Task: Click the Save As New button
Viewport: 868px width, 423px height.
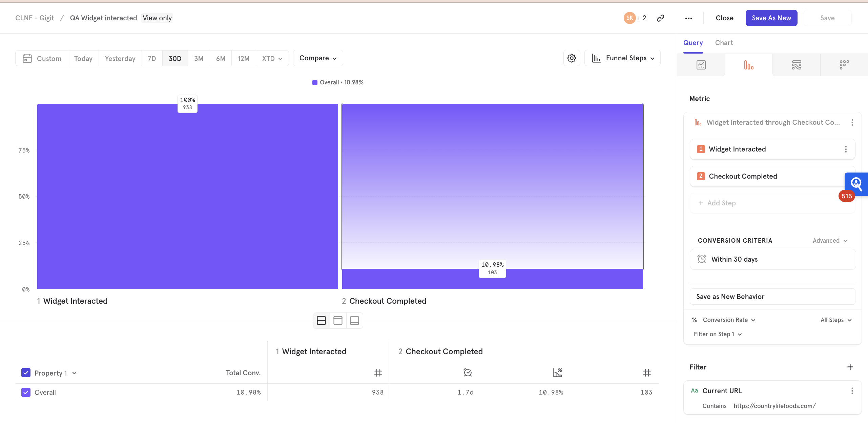Action: [771, 18]
